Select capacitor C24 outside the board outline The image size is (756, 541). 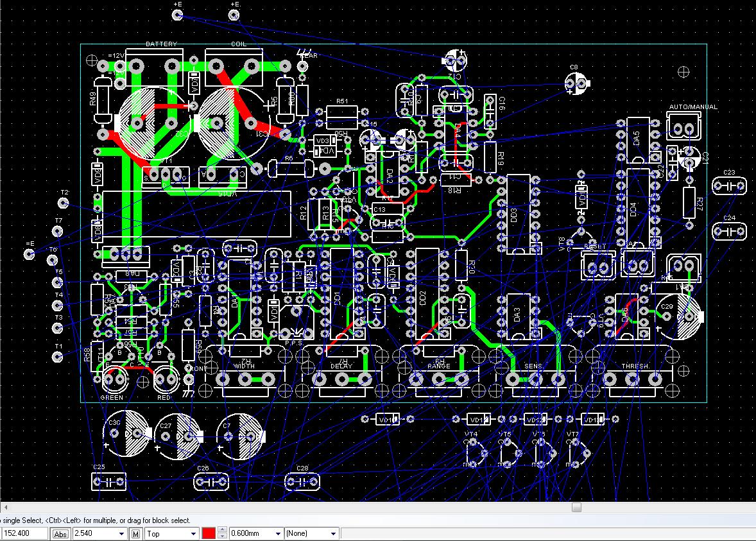click(729, 232)
